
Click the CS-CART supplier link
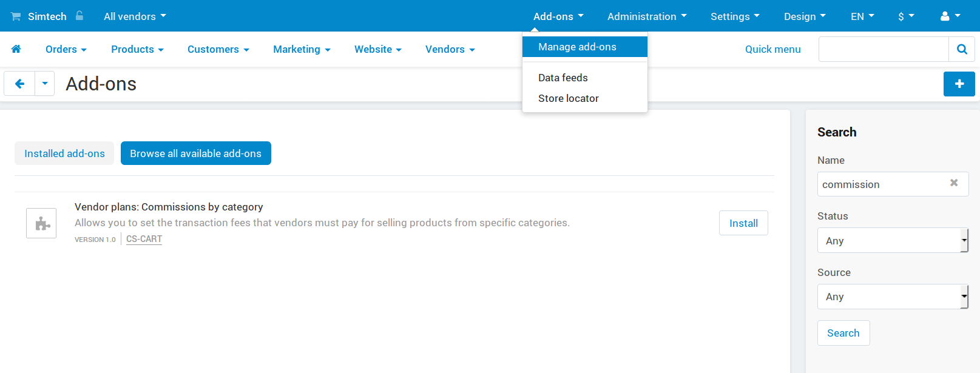click(144, 239)
